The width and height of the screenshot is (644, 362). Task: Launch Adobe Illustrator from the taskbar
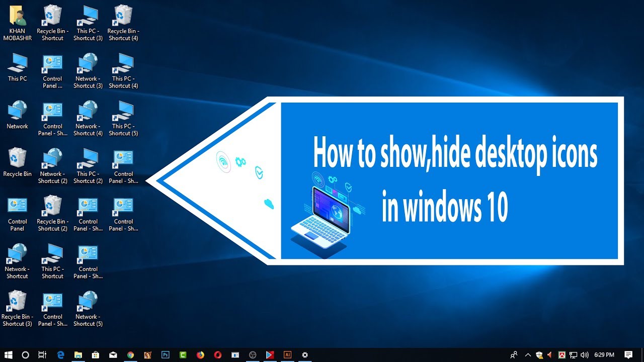tap(287, 354)
